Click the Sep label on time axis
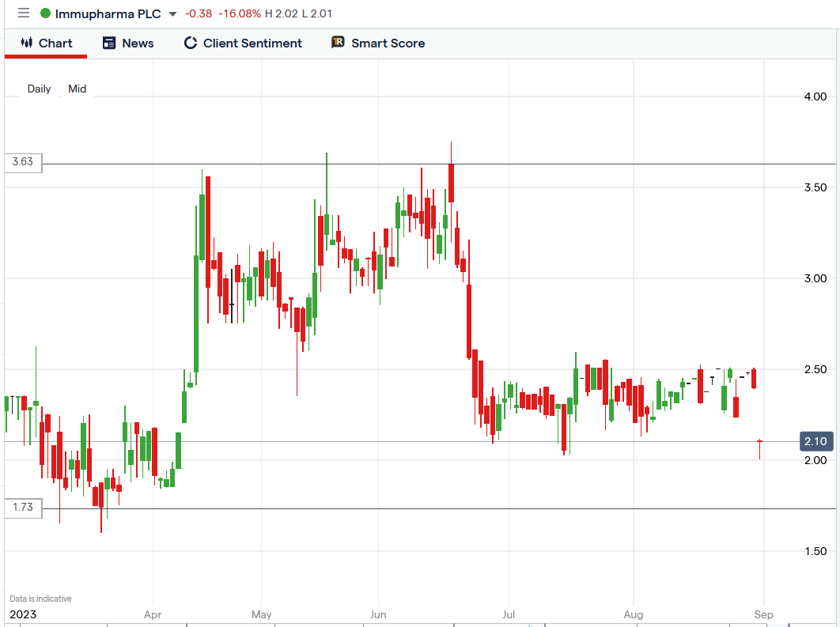This screenshot has height=627, width=840. (763, 614)
